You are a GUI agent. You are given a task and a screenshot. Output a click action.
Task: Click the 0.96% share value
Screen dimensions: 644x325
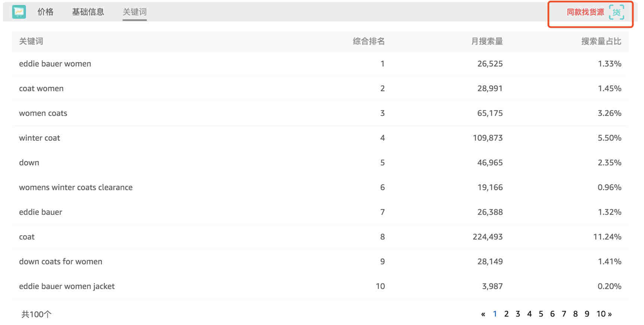(x=610, y=187)
